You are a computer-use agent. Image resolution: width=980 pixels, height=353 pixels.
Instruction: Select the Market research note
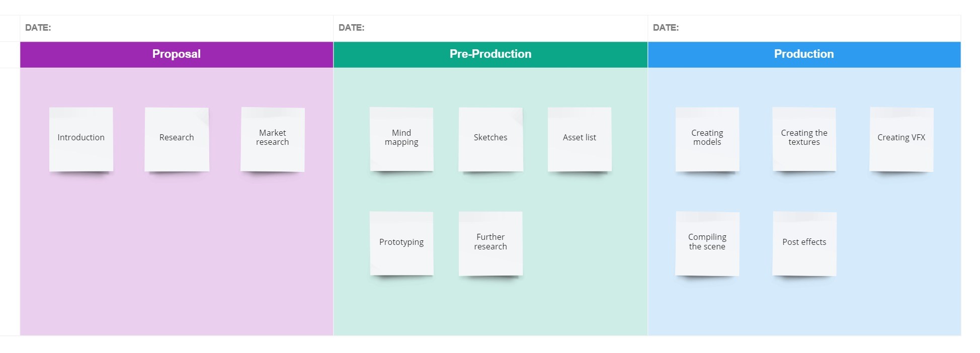point(273,139)
